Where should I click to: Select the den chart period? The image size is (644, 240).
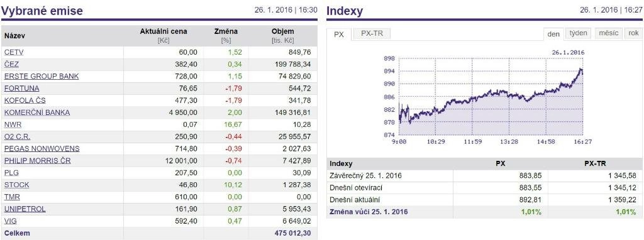coord(553,34)
